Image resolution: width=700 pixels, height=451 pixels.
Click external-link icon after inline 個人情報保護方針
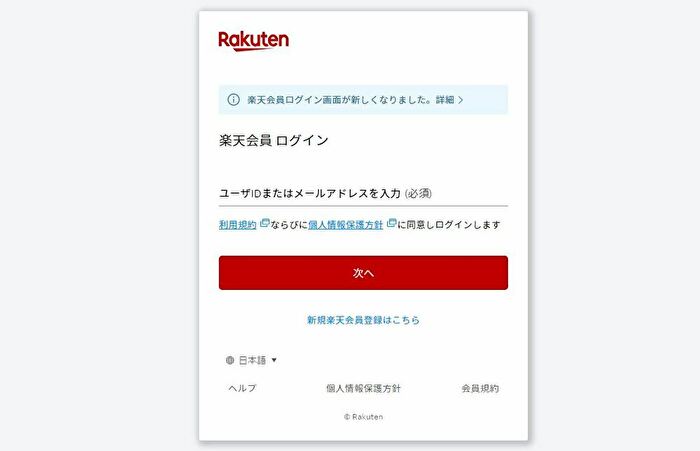coord(391,223)
